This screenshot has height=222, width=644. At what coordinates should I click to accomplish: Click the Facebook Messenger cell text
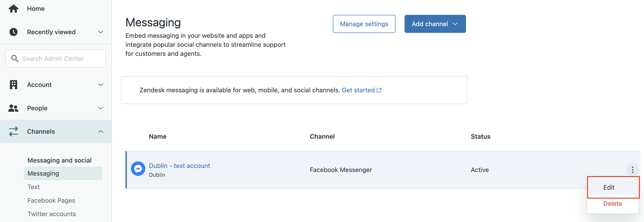pos(341,170)
